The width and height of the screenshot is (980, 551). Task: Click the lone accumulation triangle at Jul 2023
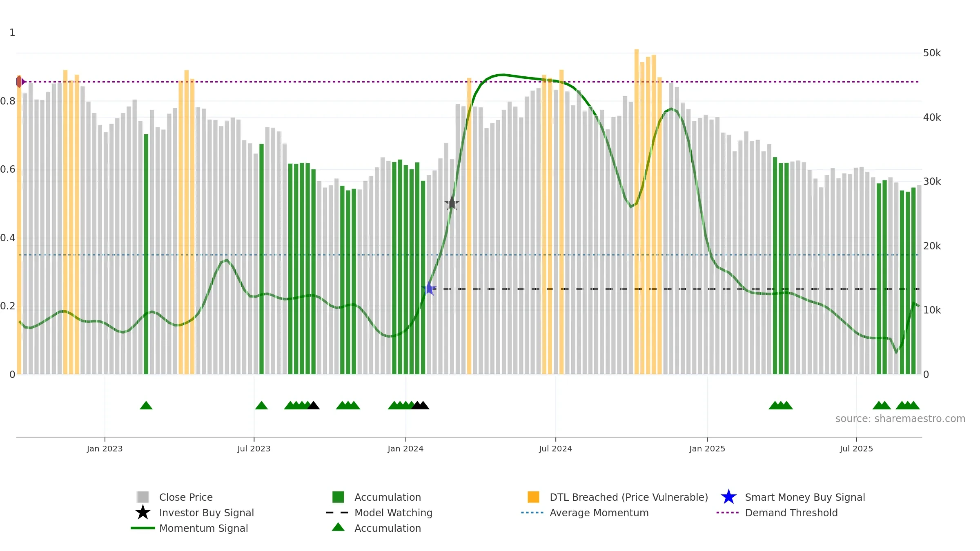point(261,405)
